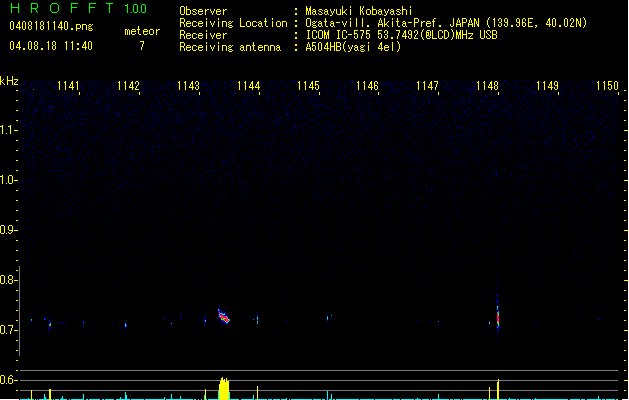
Task: Click the Receiving Location label
Action: coord(233,23)
